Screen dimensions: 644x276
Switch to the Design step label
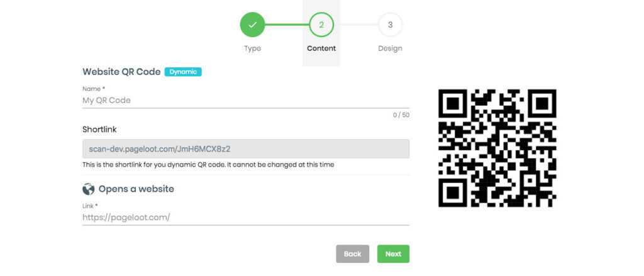tap(390, 48)
